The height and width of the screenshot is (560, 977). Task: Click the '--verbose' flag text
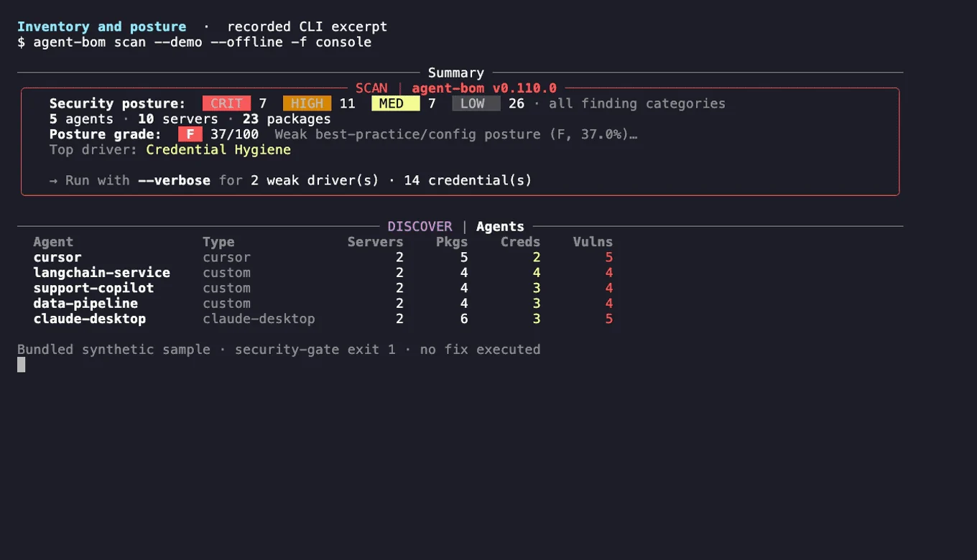[x=174, y=180]
